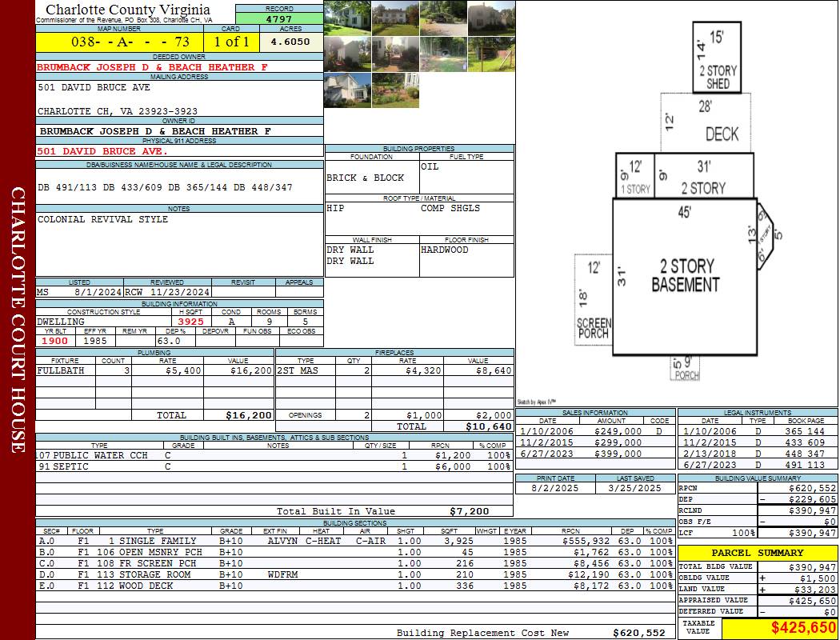Open the photo of front steps with railing
The height and width of the screenshot is (640, 840).
(395, 54)
